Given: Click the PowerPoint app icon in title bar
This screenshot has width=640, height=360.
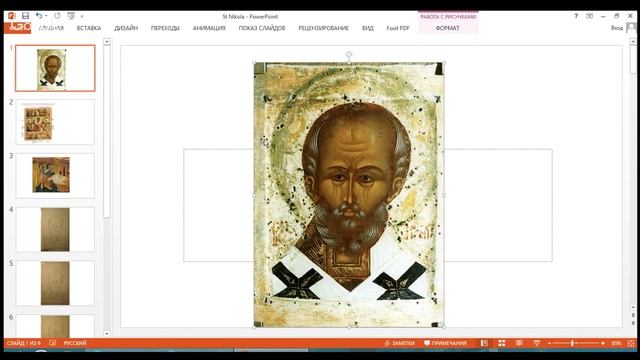Looking at the screenshot, I should point(11,16).
